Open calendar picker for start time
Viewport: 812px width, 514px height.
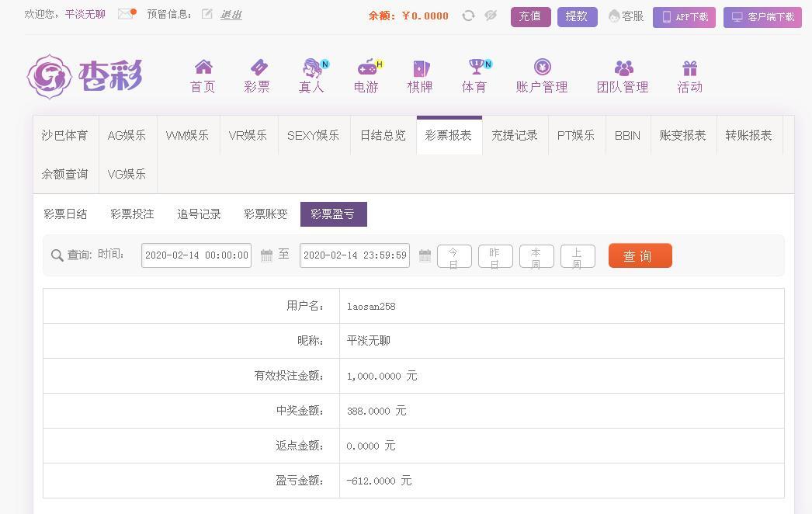[266, 255]
